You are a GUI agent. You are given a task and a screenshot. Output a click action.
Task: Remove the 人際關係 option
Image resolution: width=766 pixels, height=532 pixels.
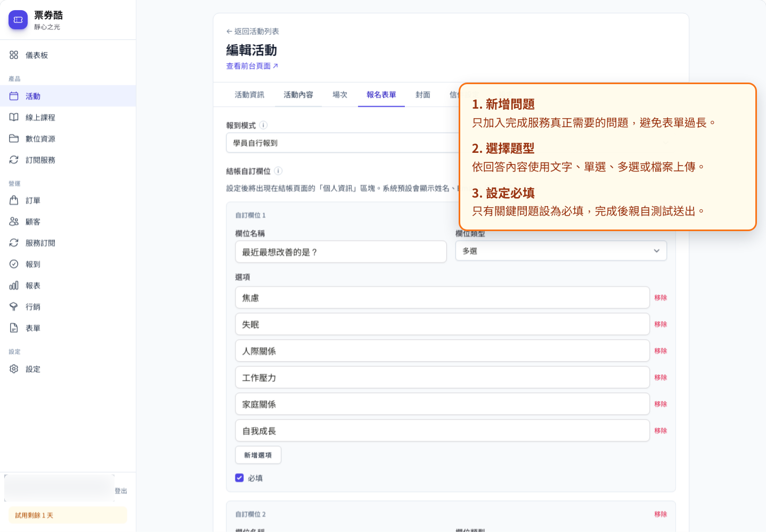661,351
